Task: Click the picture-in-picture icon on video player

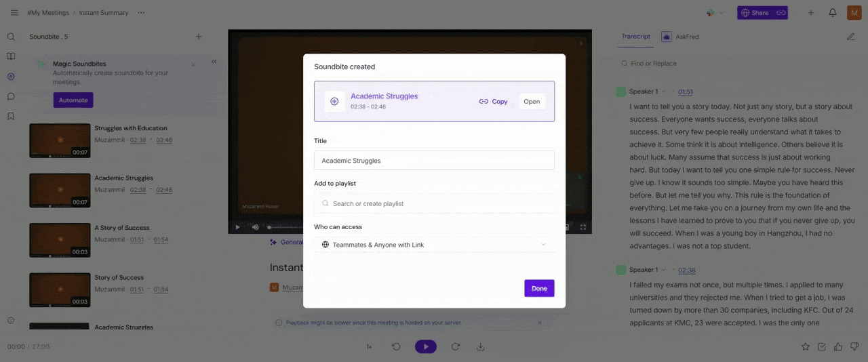Action: pos(567,227)
